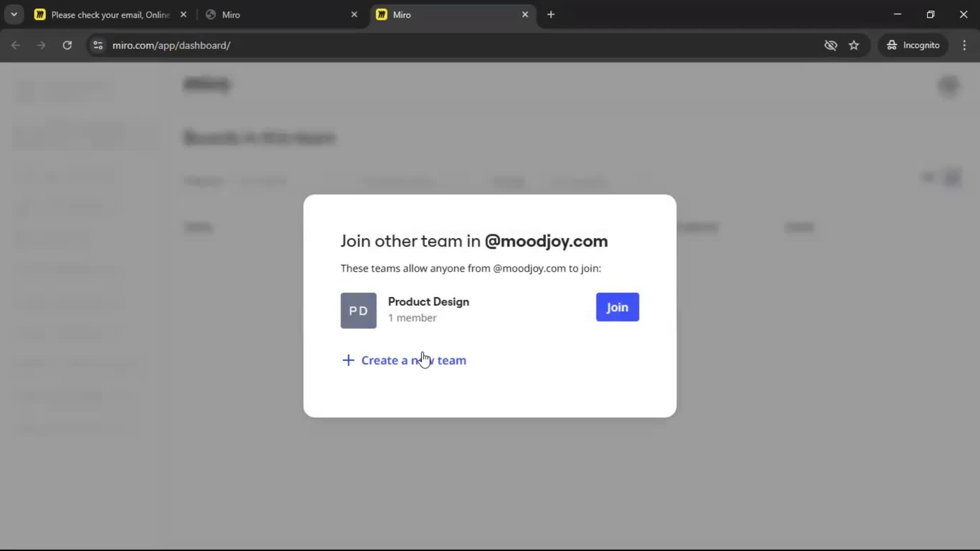Click the third-party cookies blocked eye icon
Image resolution: width=980 pixels, height=551 pixels.
coord(830,45)
